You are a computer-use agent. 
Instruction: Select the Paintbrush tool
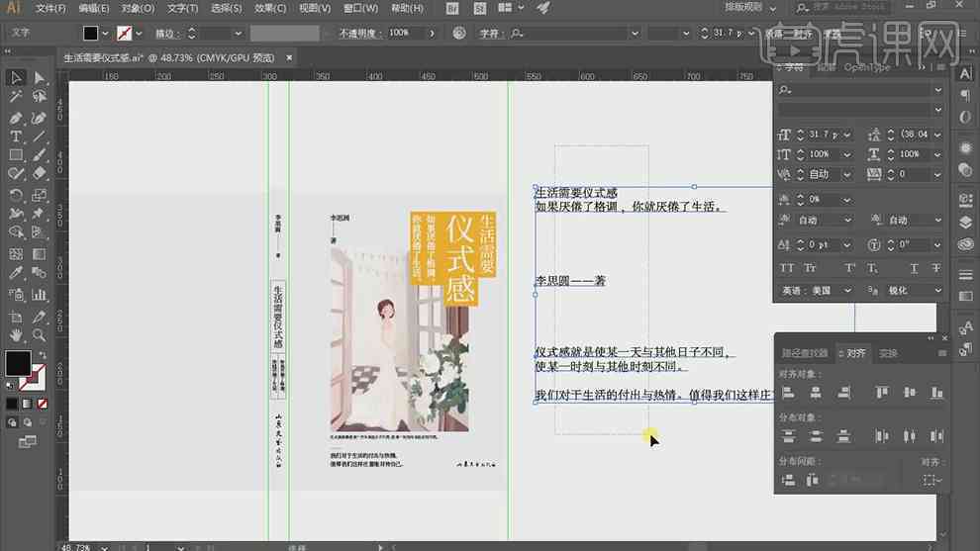(39, 155)
